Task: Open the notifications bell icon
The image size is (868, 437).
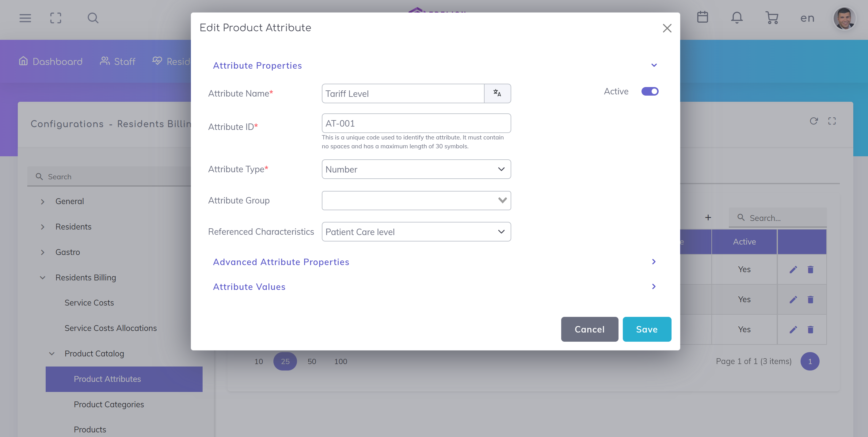Action: [737, 17]
